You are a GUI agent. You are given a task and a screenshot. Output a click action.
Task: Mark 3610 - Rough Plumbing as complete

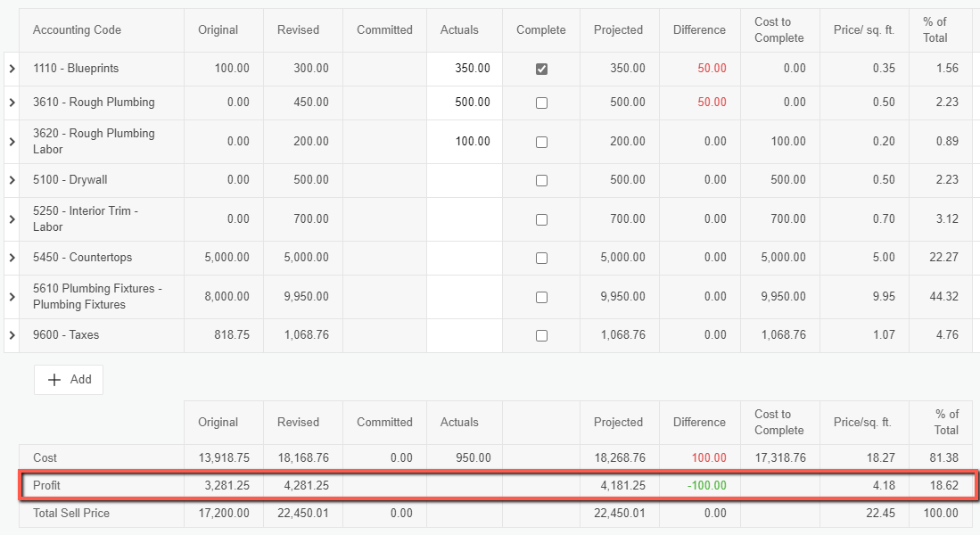pos(541,103)
